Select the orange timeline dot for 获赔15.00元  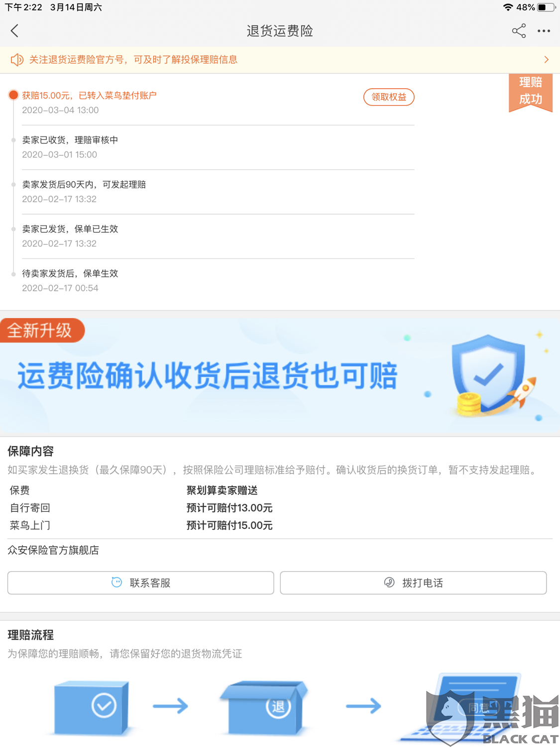coord(13,95)
